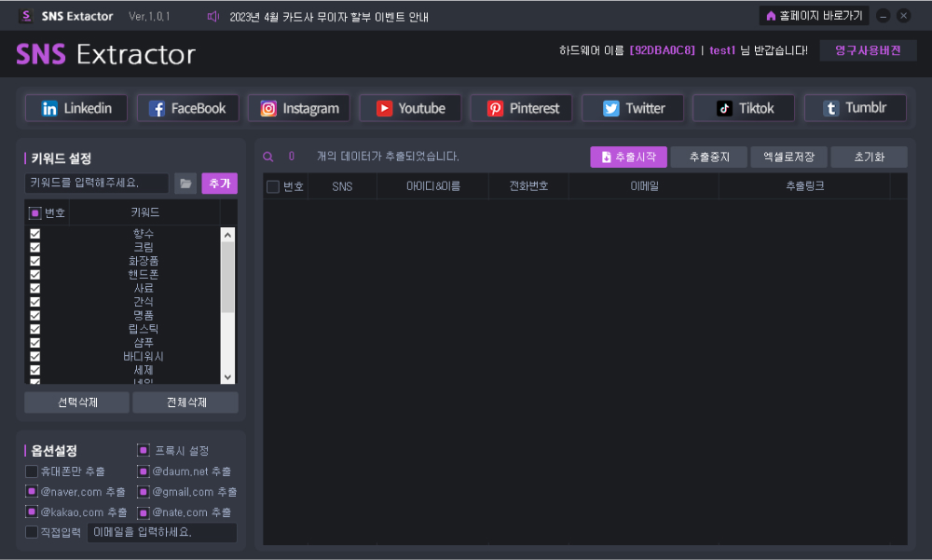Screen dimensions: 932x560
Task: Click the speaker announcement icon
Action: tap(213, 17)
